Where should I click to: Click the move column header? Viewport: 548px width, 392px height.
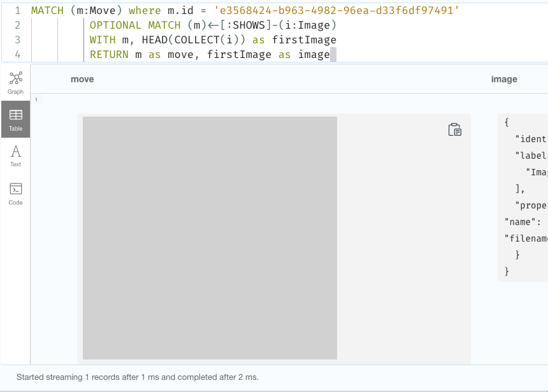(x=82, y=80)
